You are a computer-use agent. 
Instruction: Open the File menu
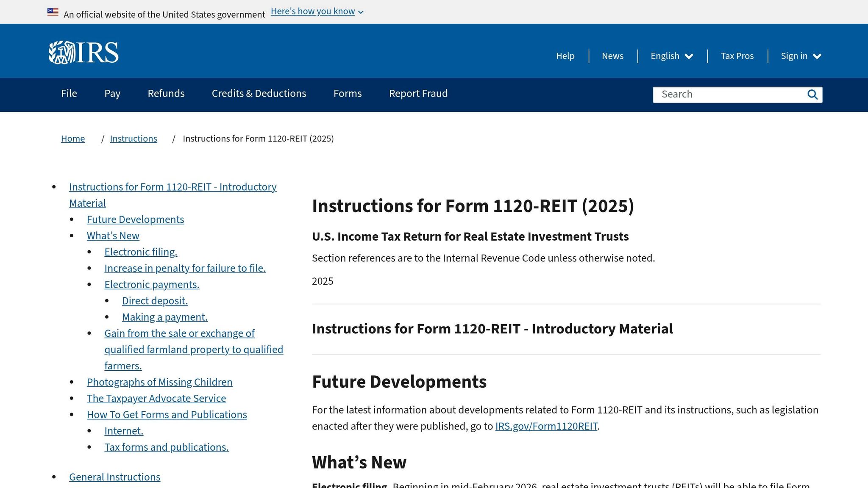point(69,94)
